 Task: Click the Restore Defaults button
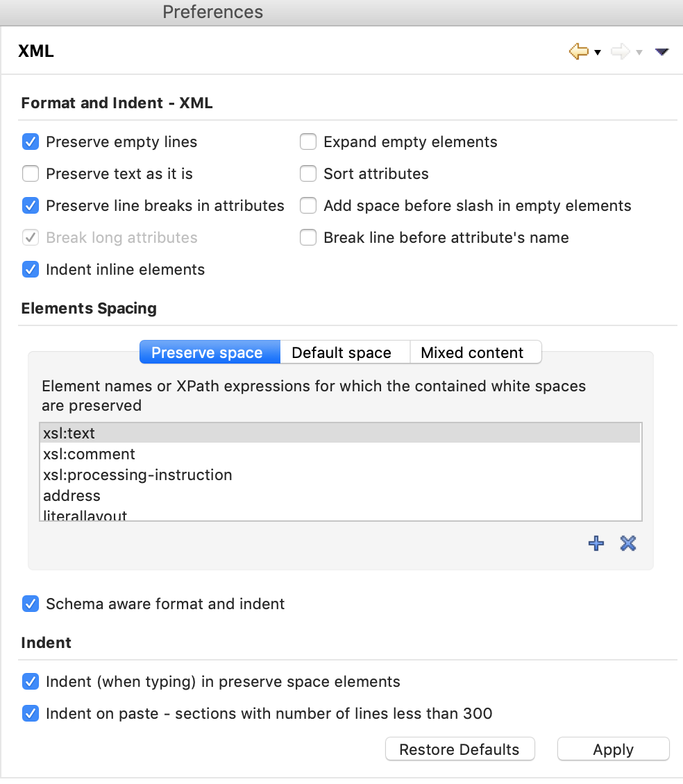tap(459, 749)
